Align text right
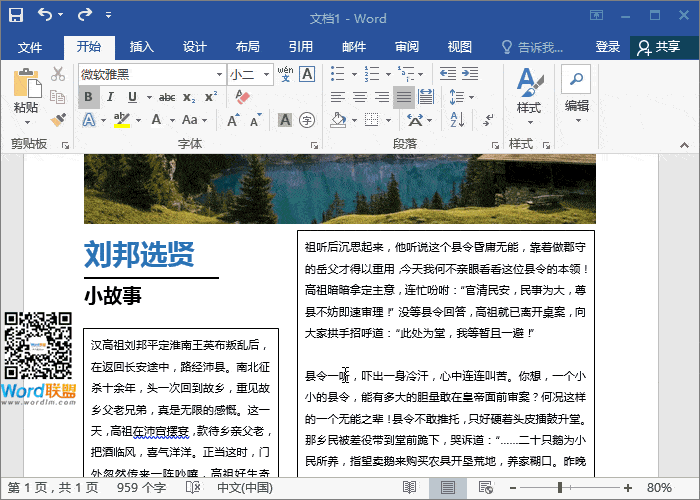Screen dimensions: 700x500 pos(382,97)
